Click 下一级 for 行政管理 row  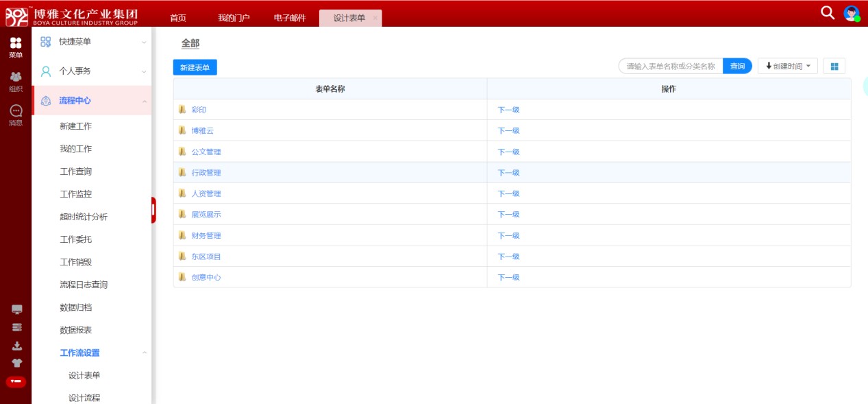coord(508,173)
